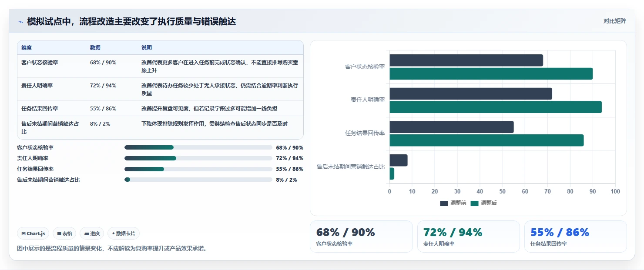Viewport: 644px width, 270px height.
Task: Select the 进度 chip
Action: (x=92, y=233)
